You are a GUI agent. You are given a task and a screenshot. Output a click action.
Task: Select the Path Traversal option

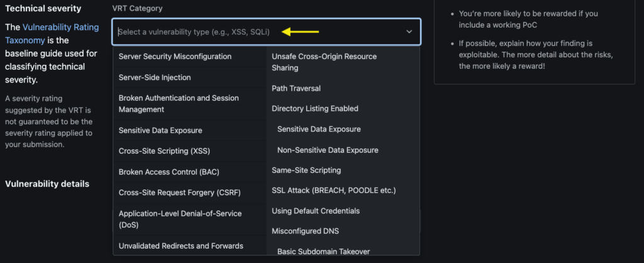click(296, 88)
